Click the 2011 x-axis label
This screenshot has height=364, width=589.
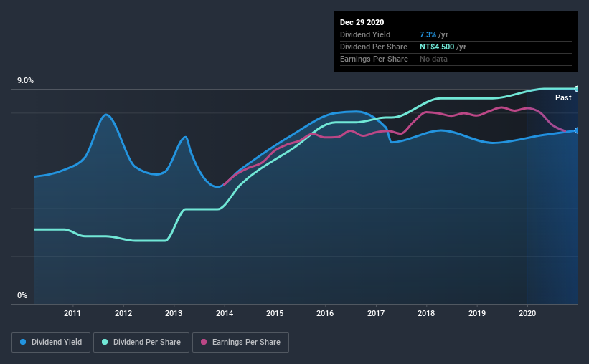click(72, 313)
